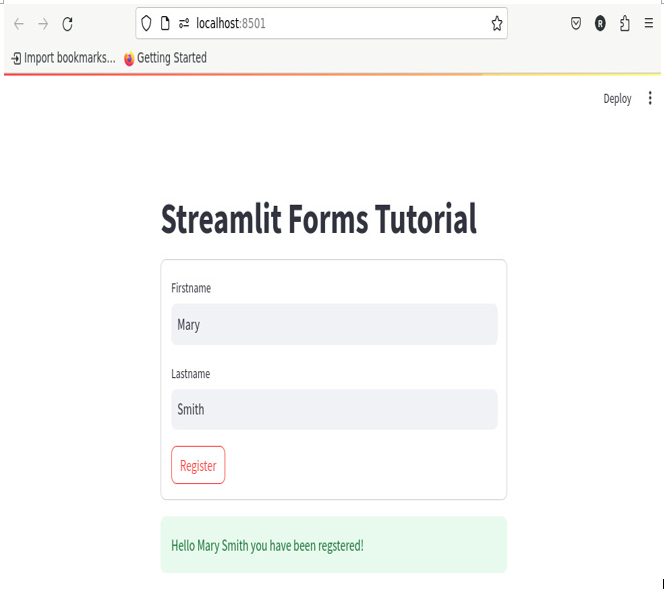This screenshot has width=664, height=594.
Task: Click the Streamlit Deploy button
Action: click(x=617, y=99)
